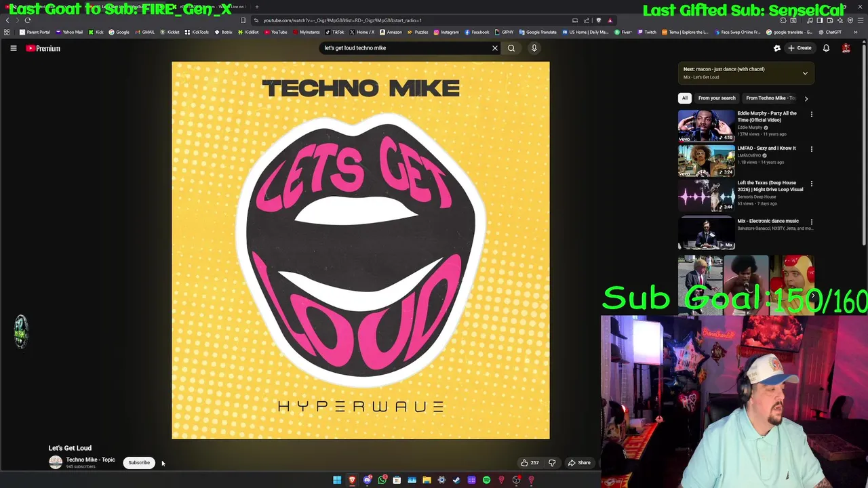Open account avatar menu in YouTube header

[x=846, y=48]
